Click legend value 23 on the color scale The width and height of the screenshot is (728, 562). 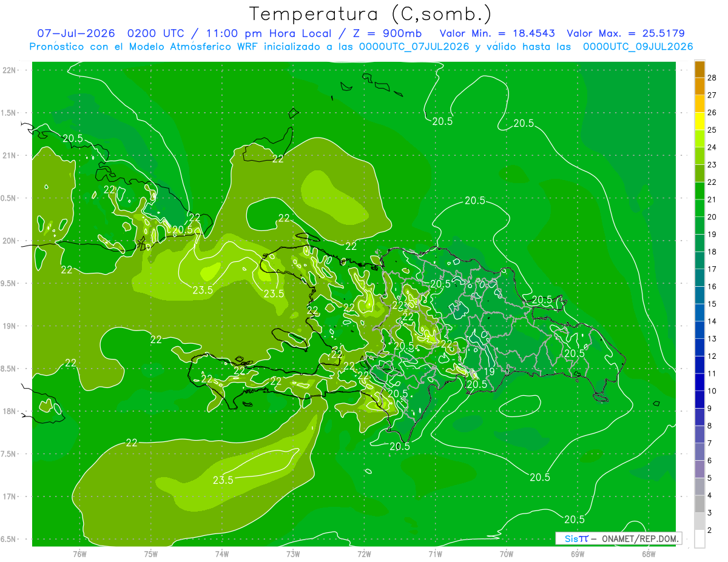(712, 165)
